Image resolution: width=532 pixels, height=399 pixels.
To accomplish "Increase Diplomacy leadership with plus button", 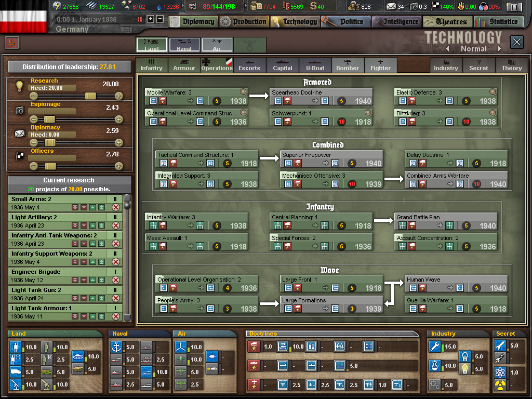I will pyautogui.click(x=119, y=142).
